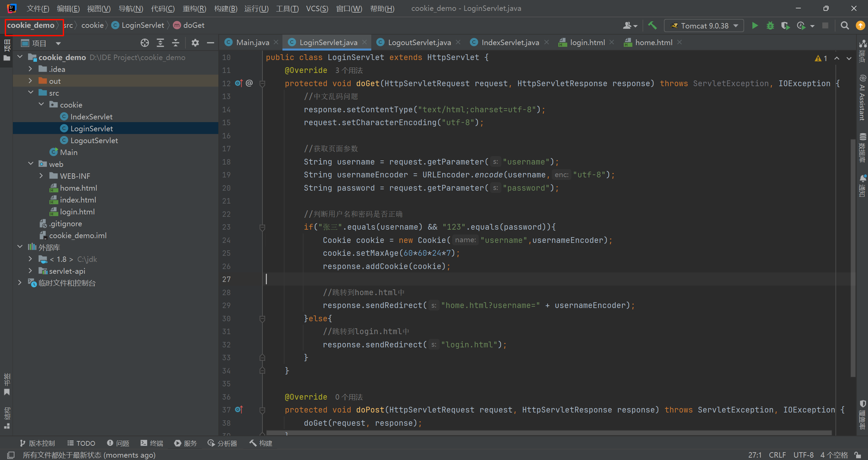Viewport: 868px width, 460px height.
Task: Open the project view dropdown arrow
Action: 58,43
